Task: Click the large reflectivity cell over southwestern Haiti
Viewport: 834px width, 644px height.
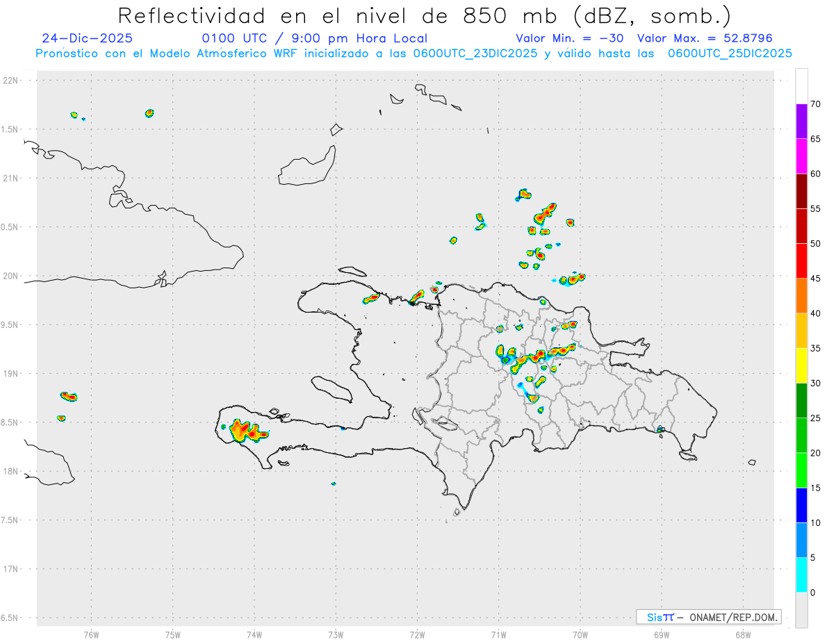Action: coord(248,431)
